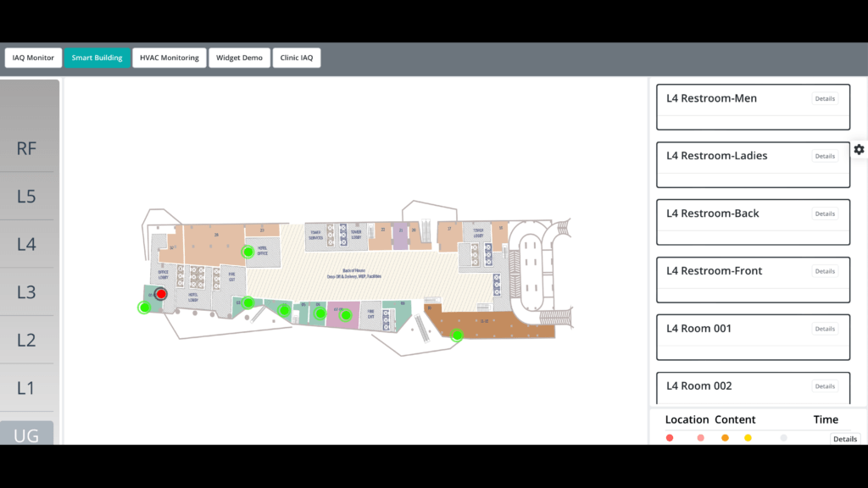Click the pink legend color dot

click(x=700, y=438)
